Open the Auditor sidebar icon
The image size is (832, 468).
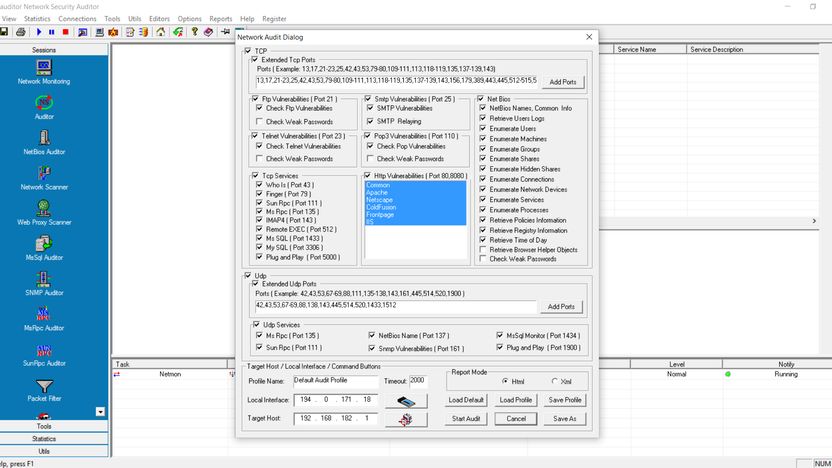tap(44, 107)
